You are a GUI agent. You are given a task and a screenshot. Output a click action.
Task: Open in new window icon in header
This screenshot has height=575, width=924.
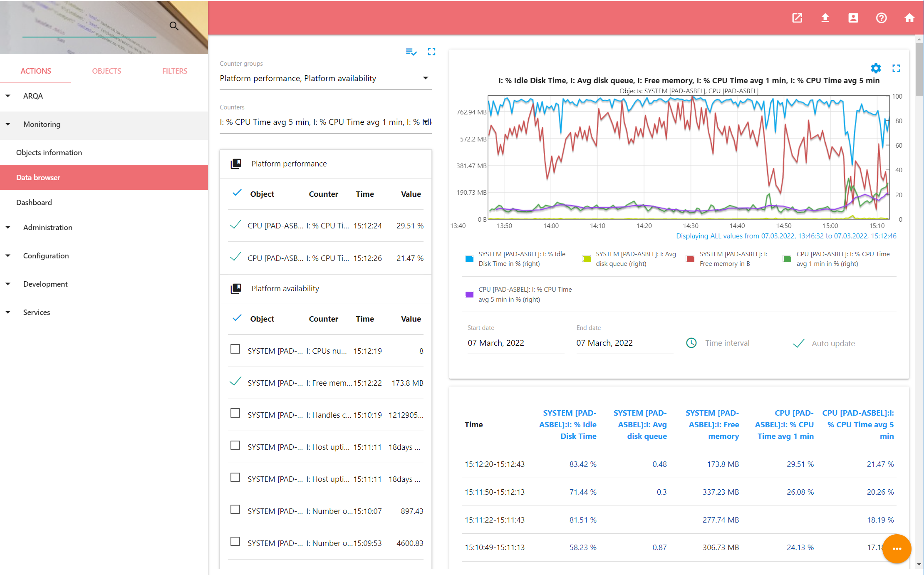click(x=797, y=18)
